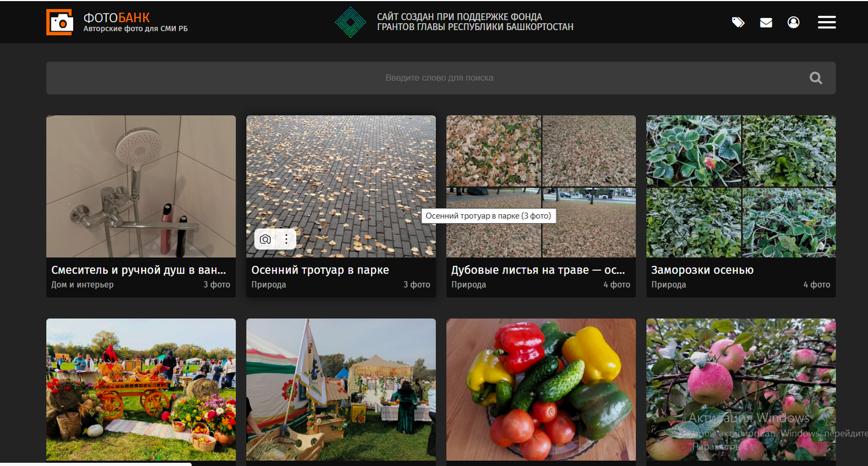Open album «Смеситель и ручной душ»
The width and height of the screenshot is (868, 466).
tap(138, 270)
